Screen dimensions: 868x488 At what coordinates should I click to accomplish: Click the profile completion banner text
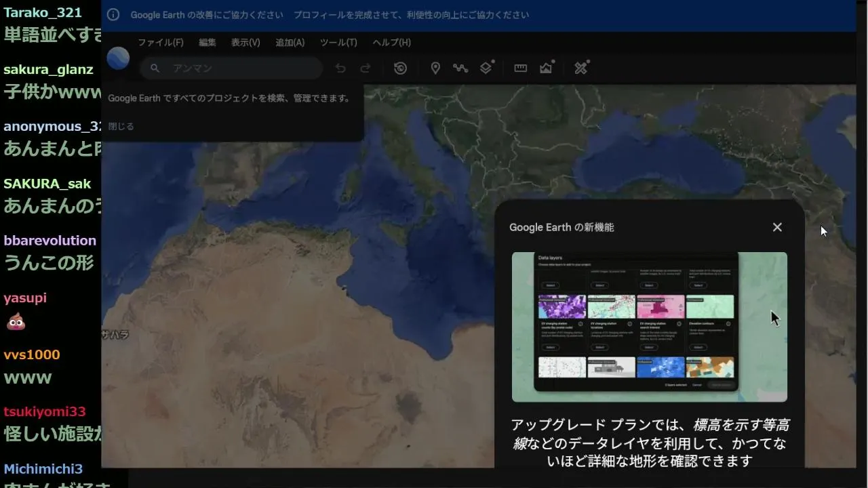411,15
